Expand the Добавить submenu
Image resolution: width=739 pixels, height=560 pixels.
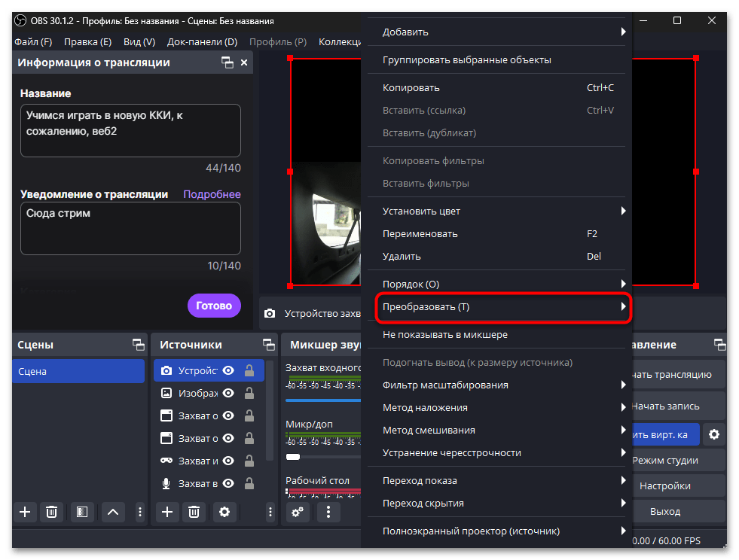[496, 32]
